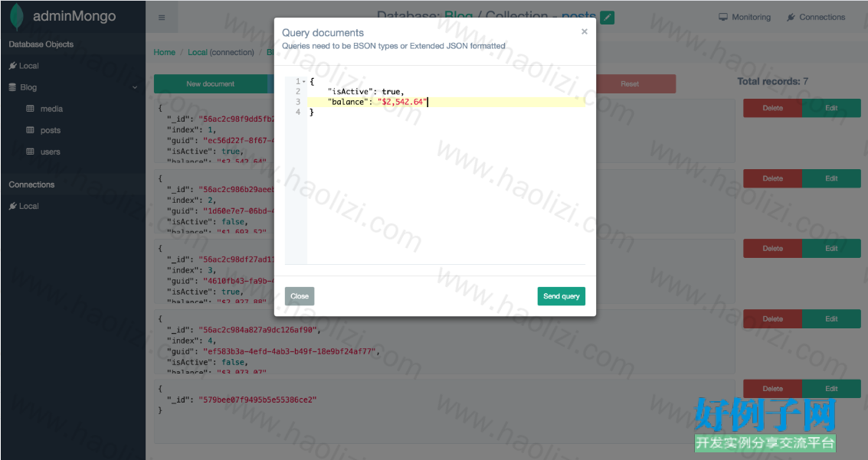Delete the document 579bee07f9495b5e55386ce2
Viewport: 868px width, 460px height.
[773, 389]
